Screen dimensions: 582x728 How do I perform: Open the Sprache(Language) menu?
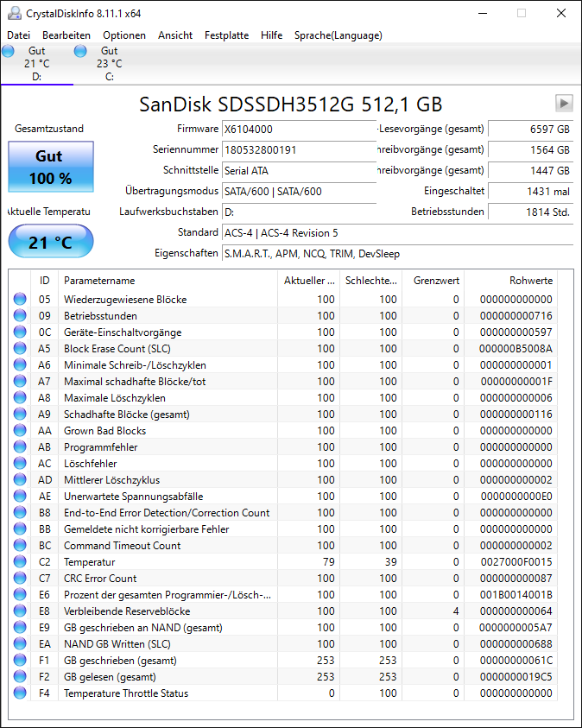click(338, 35)
